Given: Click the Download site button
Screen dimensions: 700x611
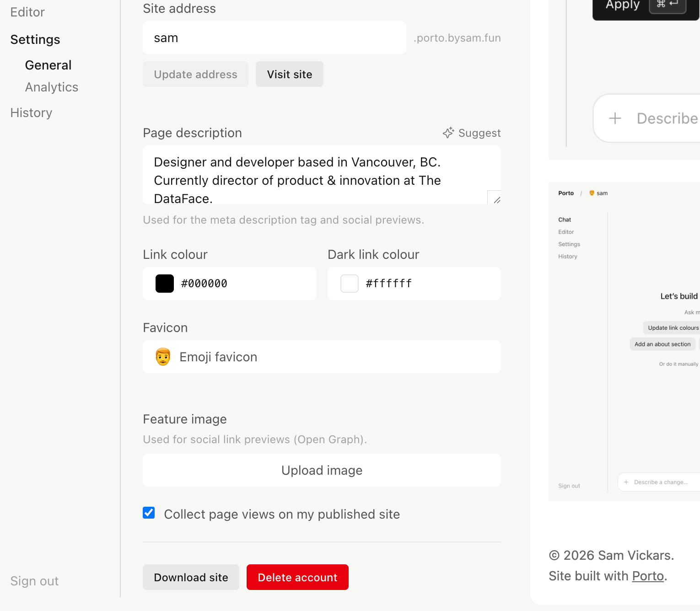Looking at the screenshot, I should [191, 577].
